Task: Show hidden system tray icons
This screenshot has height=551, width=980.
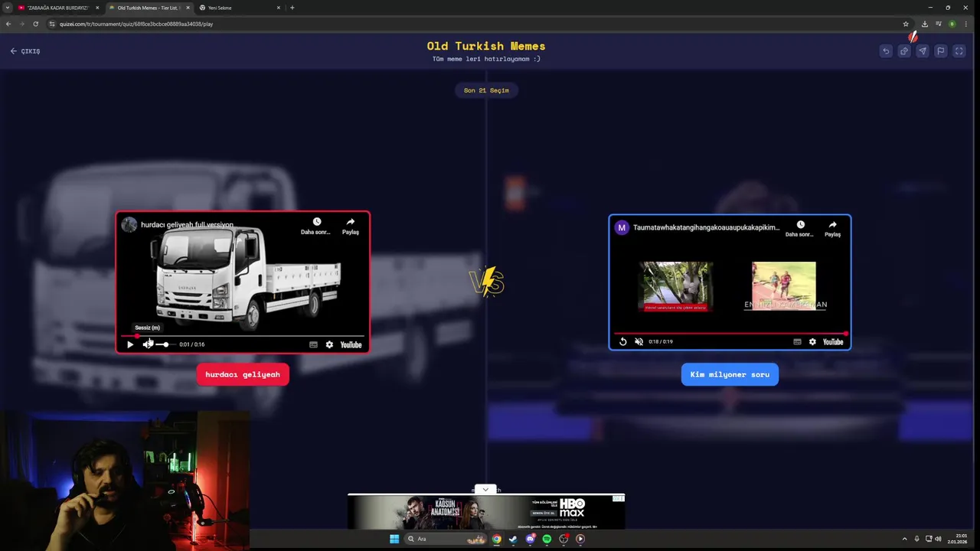Action: pyautogui.click(x=904, y=539)
